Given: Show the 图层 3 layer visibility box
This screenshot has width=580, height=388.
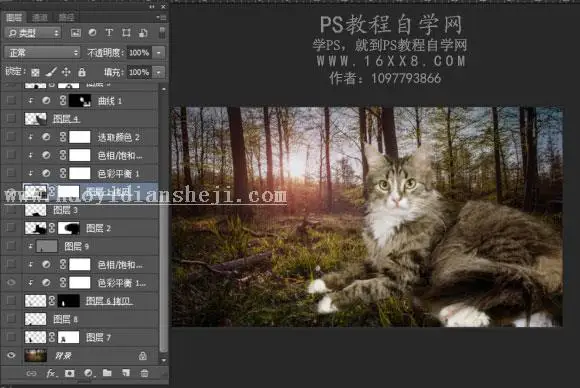Looking at the screenshot, I should (11, 210).
